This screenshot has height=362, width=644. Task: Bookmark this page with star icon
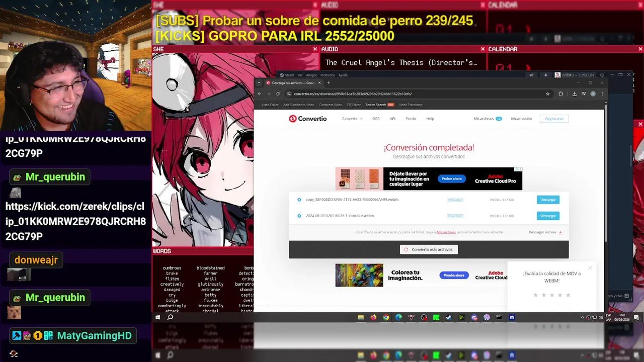click(x=547, y=94)
